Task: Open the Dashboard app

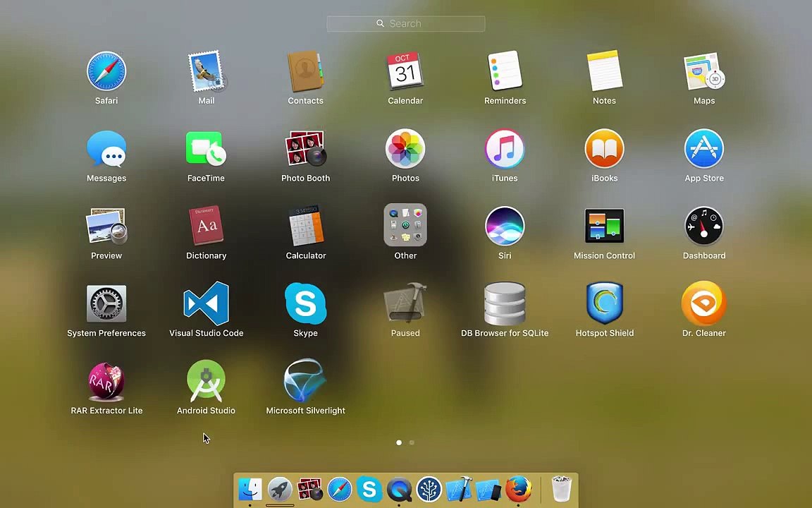Action: (704, 226)
